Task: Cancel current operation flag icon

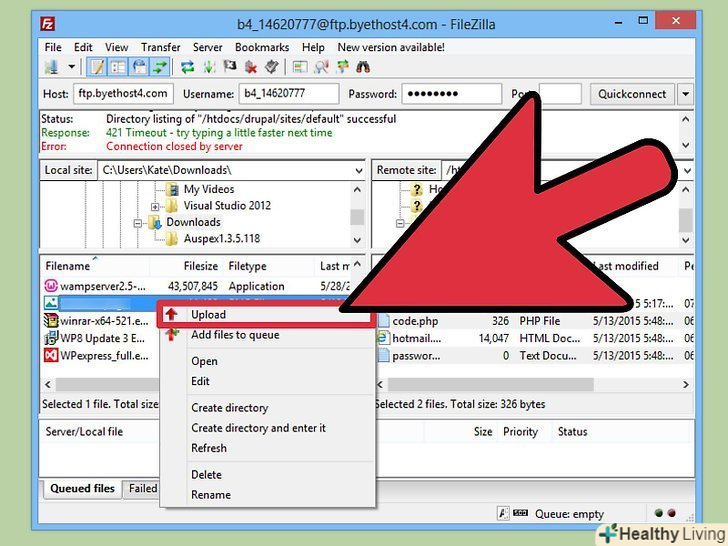Action: [x=230, y=67]
